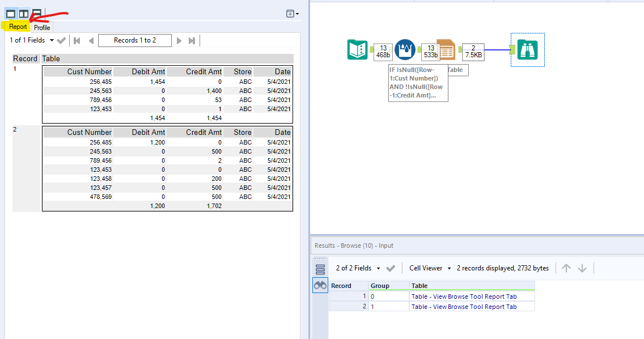Select the binoculars output anchor in Results
The image size is (644, 339).
pos(320,285)
